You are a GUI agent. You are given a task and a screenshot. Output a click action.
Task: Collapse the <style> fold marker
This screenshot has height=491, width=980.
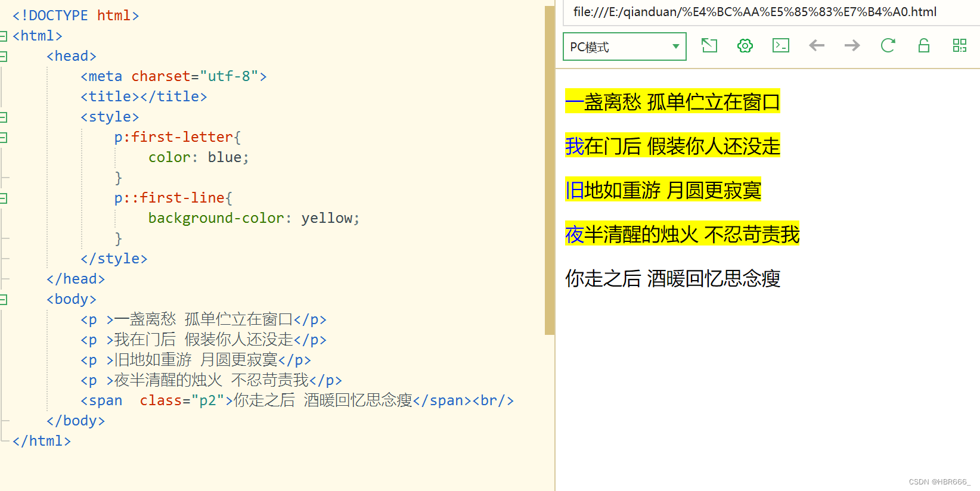click(3, 117)
